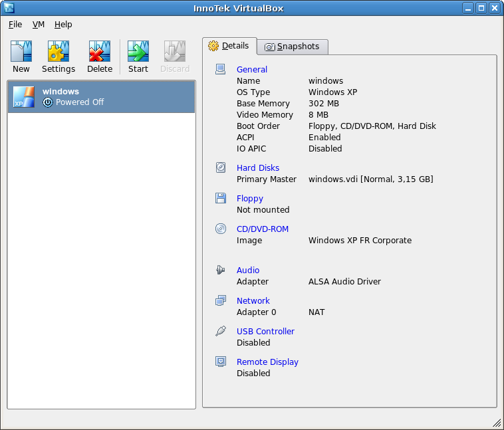Click the gear icon on the Details tab
This screenshot has height=430, width=504.
pos(213,46)
